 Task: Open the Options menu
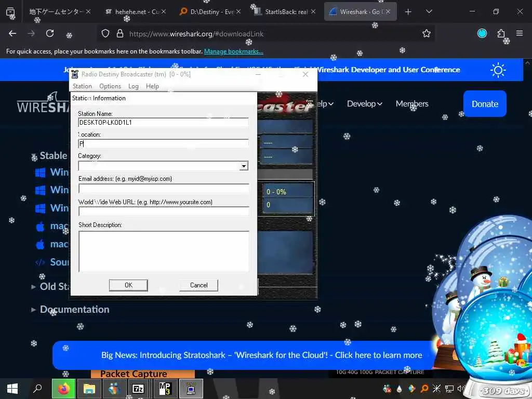point(110,86)
